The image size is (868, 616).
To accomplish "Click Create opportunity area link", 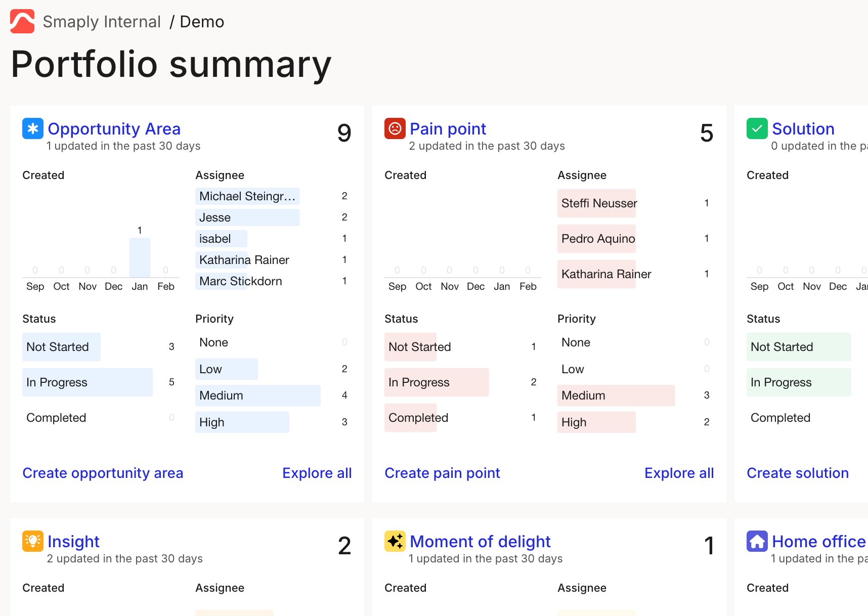I will [x=103, y=473].
